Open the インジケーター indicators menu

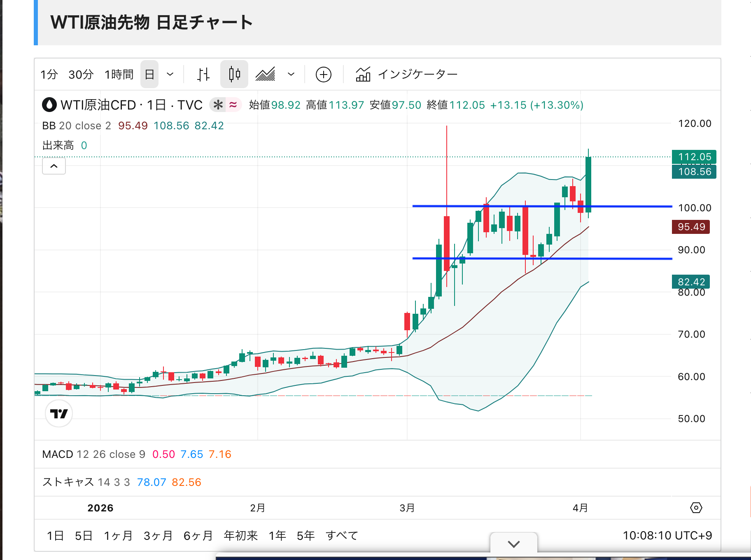coord(407,75)
